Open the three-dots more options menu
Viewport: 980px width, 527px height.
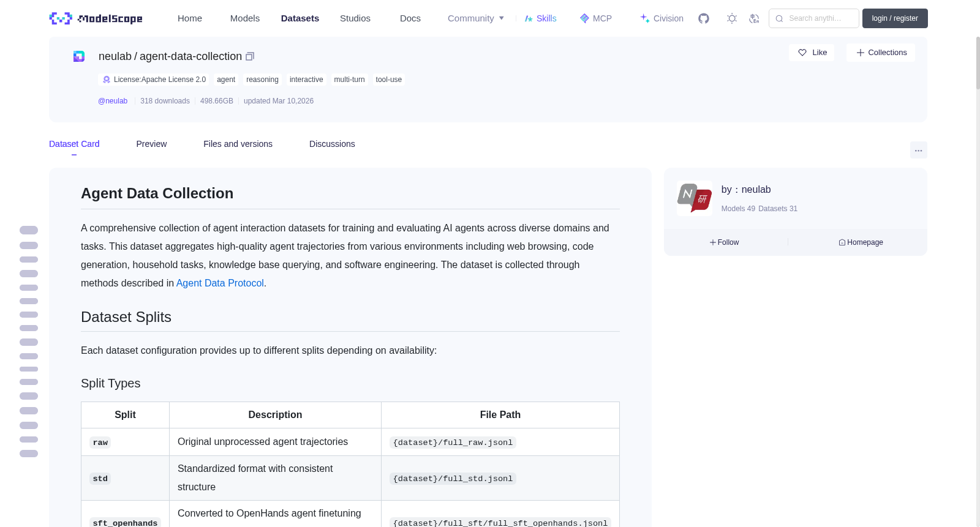[x=919, y=150]
